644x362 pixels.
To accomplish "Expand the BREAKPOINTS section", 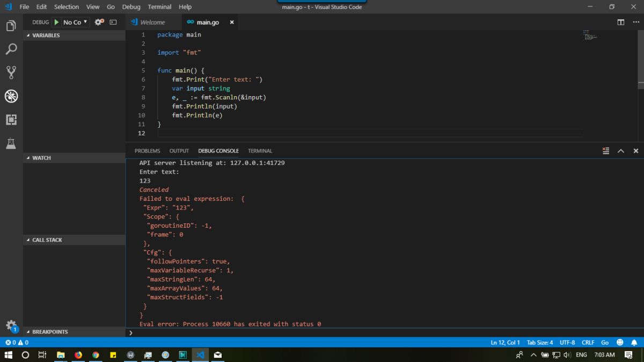I will point(74,332).
